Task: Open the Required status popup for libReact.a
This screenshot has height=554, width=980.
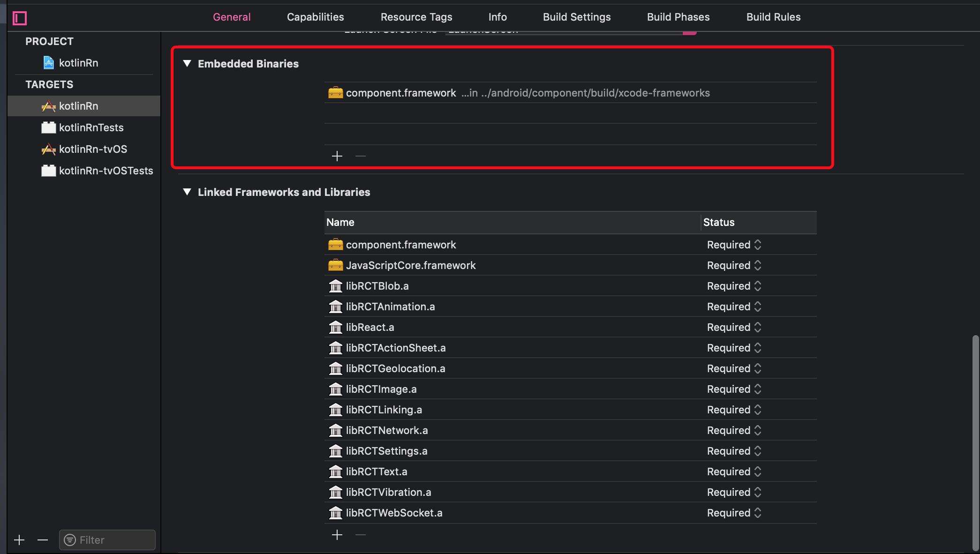Action: (x=734, y=327)
